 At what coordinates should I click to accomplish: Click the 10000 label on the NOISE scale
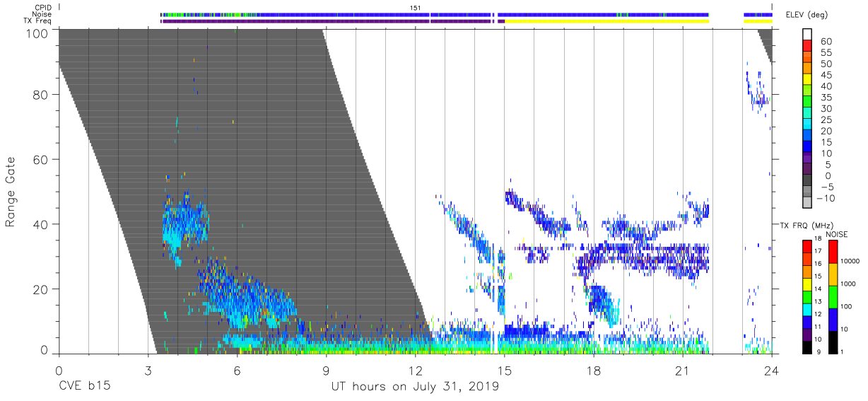(x=850, y=262)
